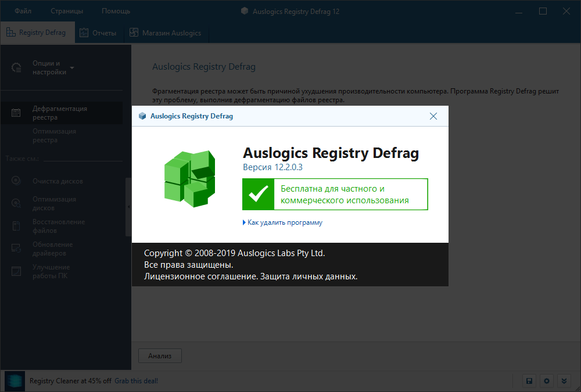Follow the Grab this deal link
Viewport: 581px width, 392px height.
(136, 381)
